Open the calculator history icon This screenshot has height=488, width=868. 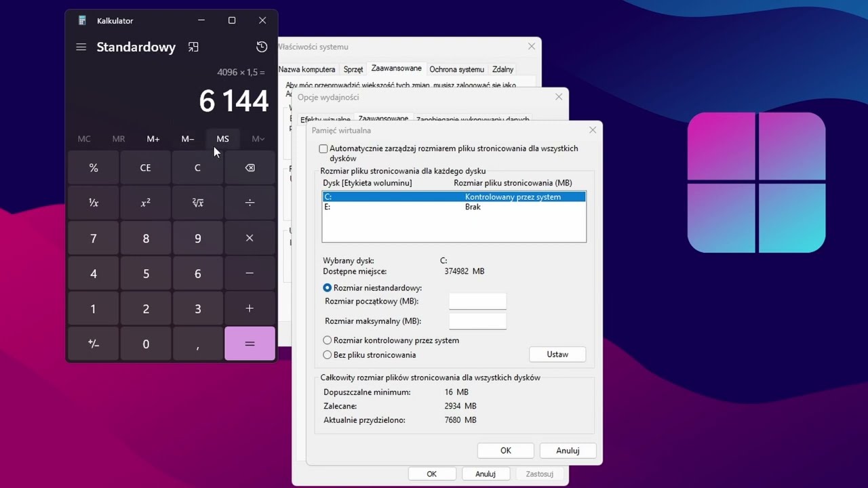pos(262,47)
